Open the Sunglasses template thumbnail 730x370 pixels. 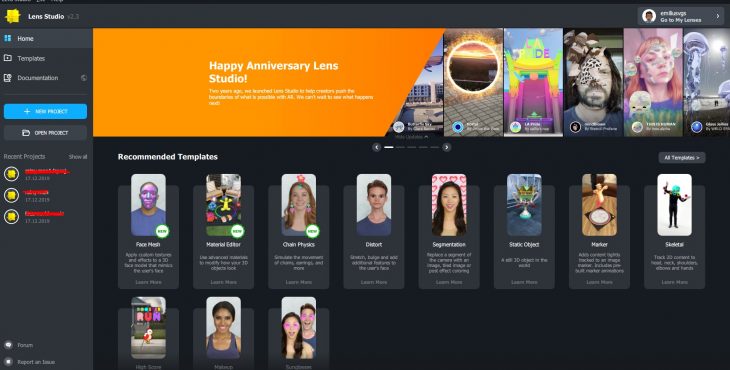298,328
